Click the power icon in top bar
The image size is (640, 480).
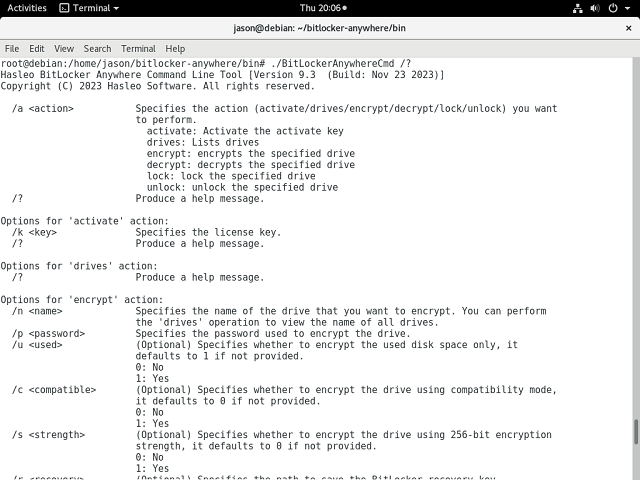point(613,8)
